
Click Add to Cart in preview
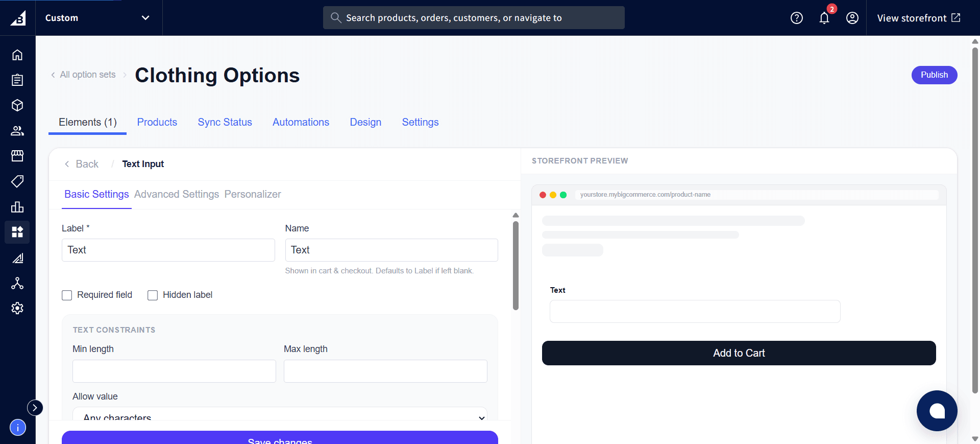[739, 353]
